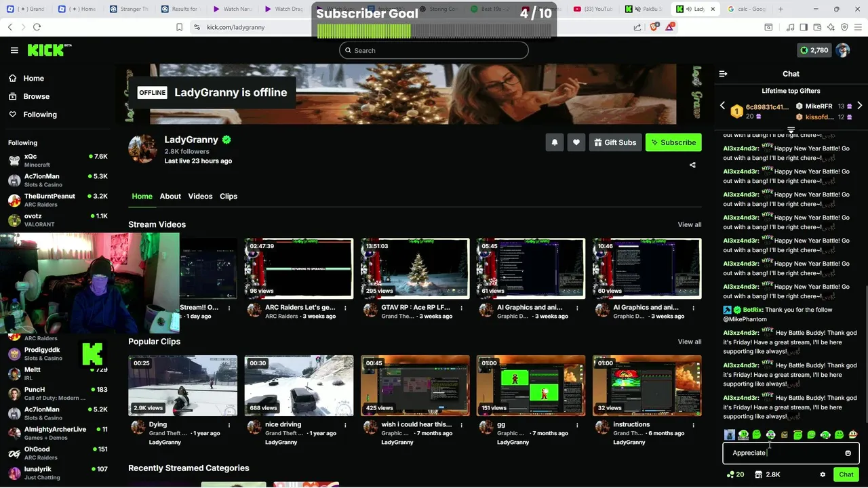Play the 'gg' clip thumbnail
This screenshot has width=868, height=488.
[x=531, y=386]
